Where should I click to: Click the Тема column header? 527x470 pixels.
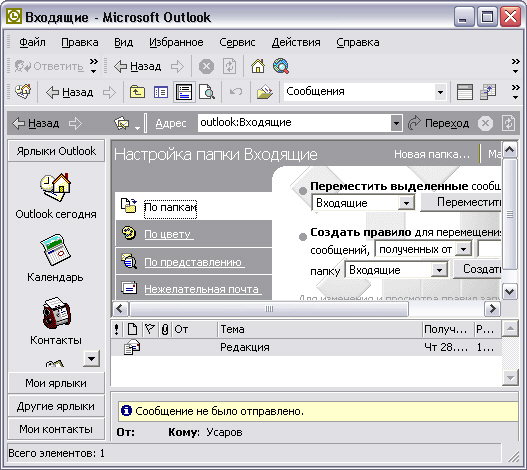coord(320,329)
